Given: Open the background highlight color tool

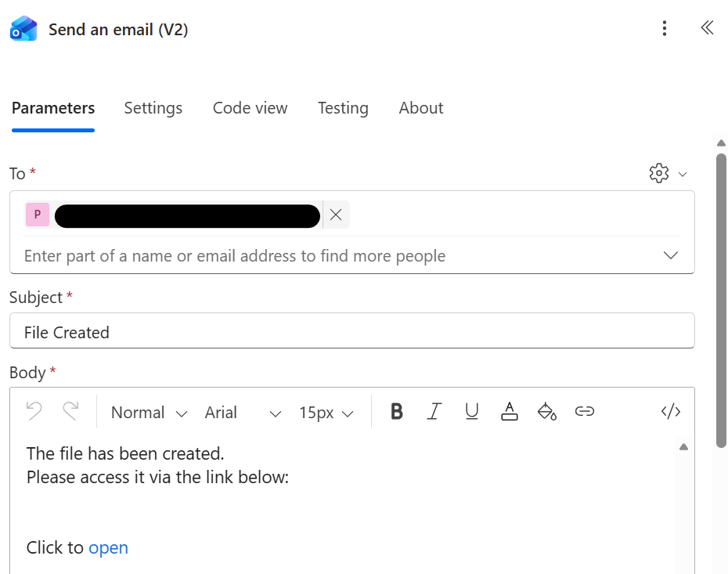Looking at the screenshot, I should [x=546, y=412].
